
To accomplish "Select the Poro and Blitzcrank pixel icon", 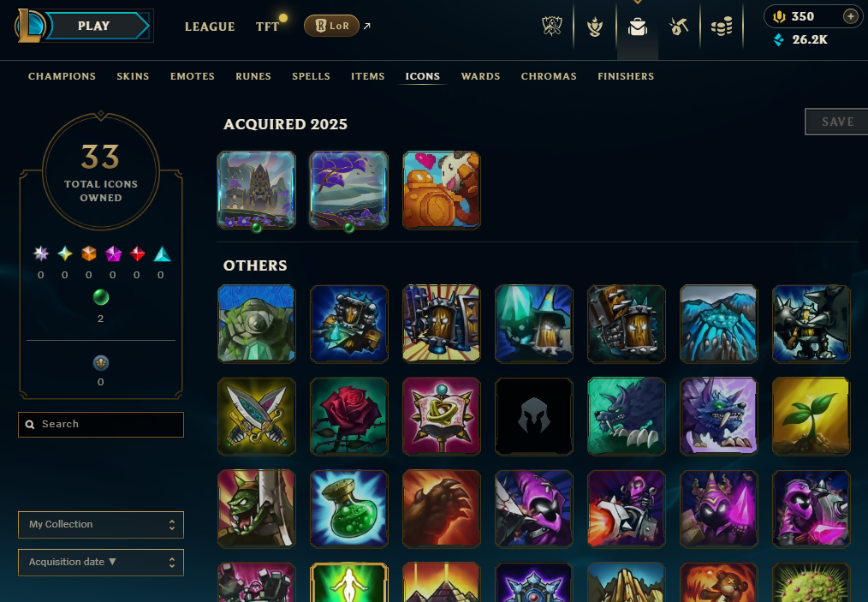I will tap(441, 190).
